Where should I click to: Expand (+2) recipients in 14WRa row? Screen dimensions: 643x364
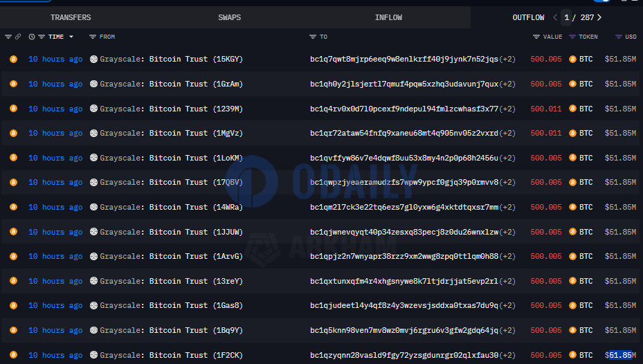point(507,207)
